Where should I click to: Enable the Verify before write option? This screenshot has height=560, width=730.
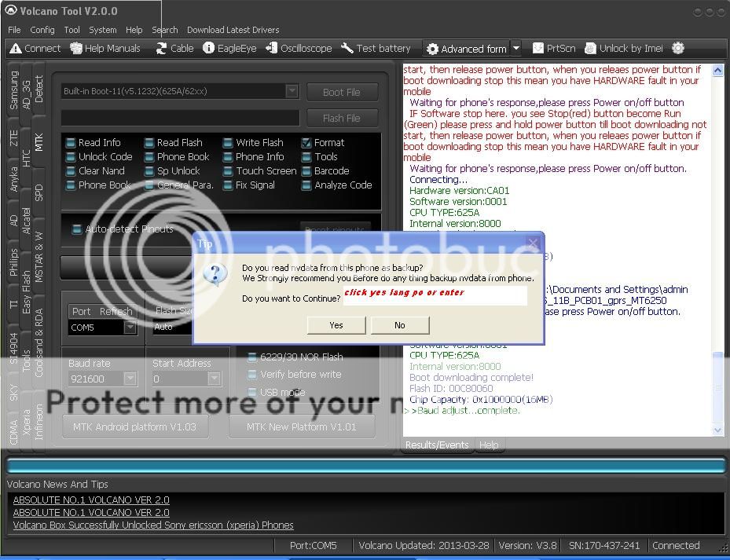click(252, 375)
